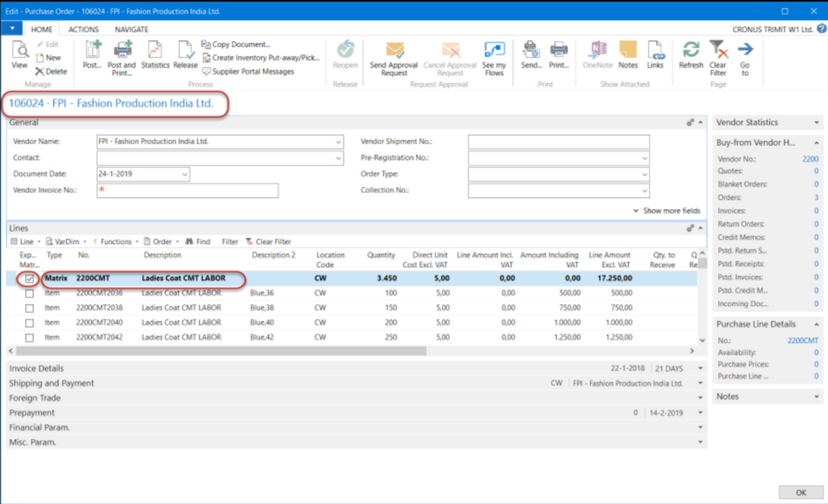Open Vendor No. 2200 link
Viewport: 828px width, 504px height.
point(810,159)
